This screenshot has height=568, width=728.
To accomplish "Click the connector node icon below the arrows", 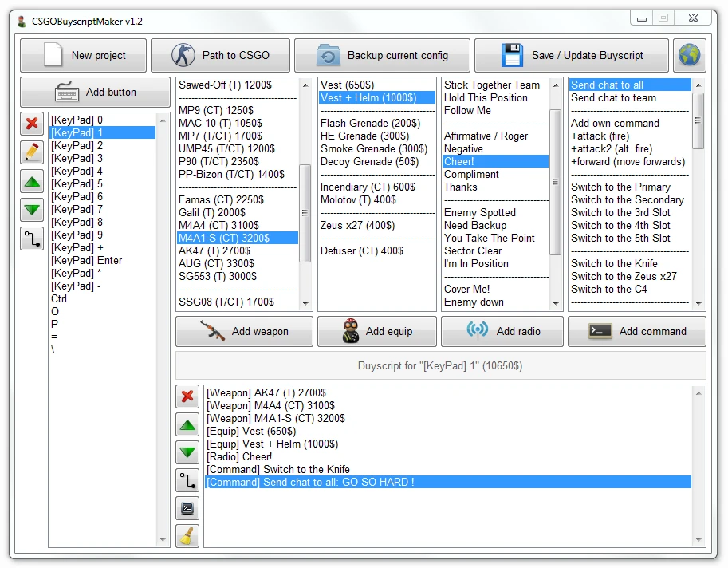I will [31, 239].
